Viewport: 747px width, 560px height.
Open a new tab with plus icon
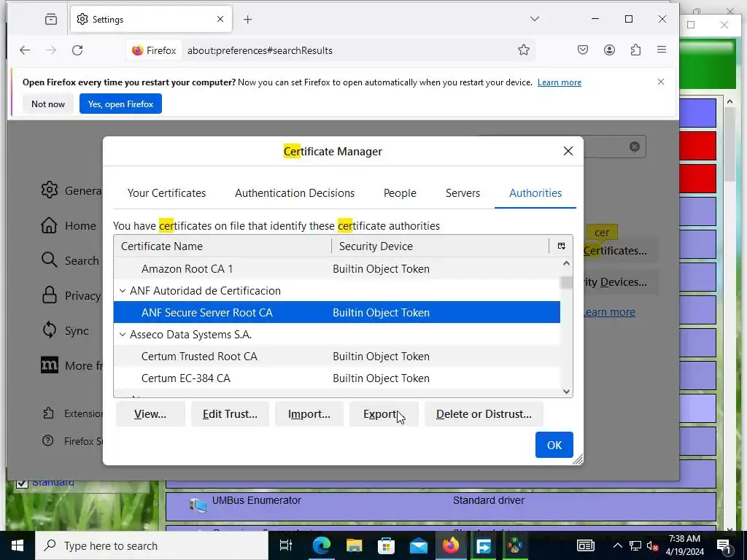[248, 19]
